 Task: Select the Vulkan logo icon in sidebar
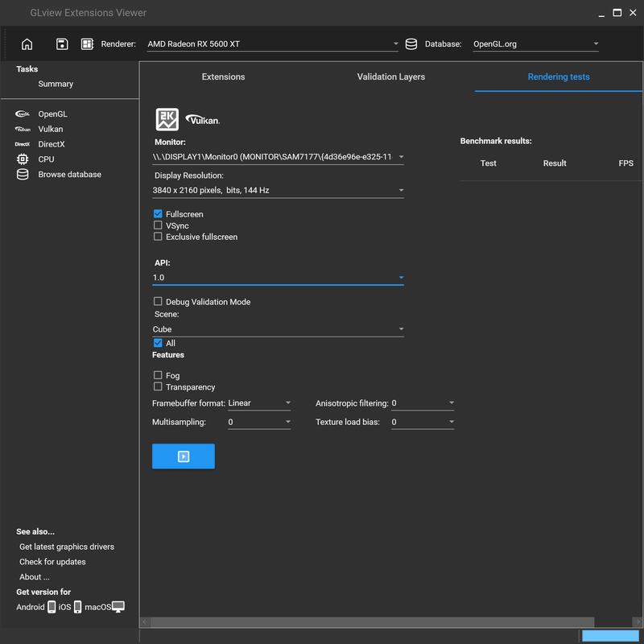pyautogui.click(x=23, y=129)
